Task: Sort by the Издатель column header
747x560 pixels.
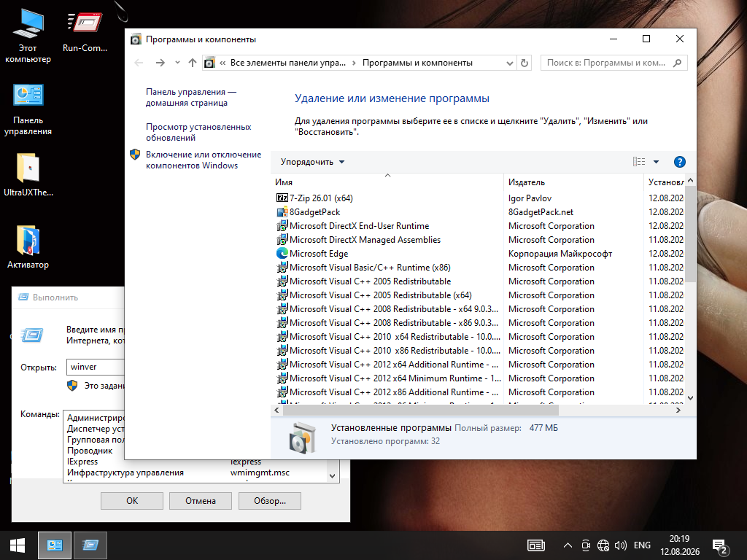Action: click(x=573, y=182)
